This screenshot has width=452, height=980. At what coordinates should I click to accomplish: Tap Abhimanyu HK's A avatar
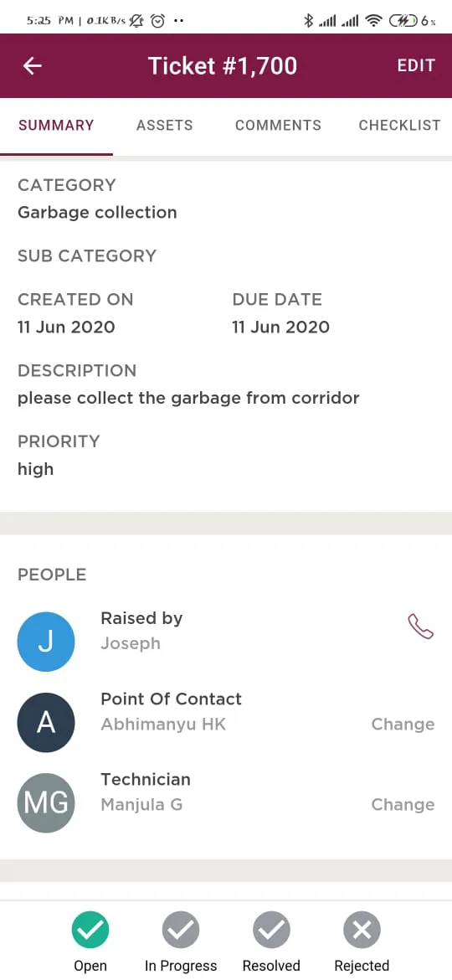point(46,723)
